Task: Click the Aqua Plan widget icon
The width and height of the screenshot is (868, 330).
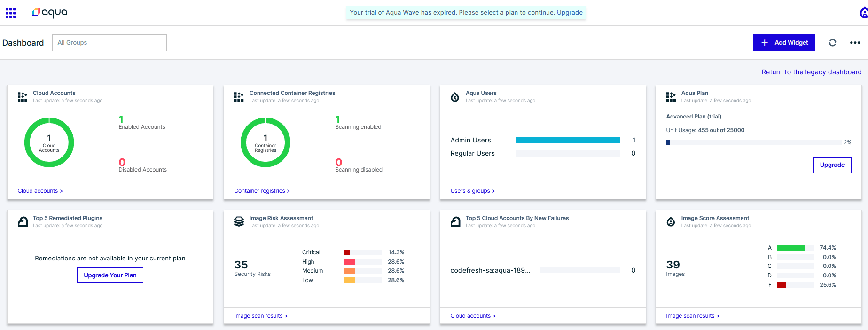Action: [x=671, y=97]
